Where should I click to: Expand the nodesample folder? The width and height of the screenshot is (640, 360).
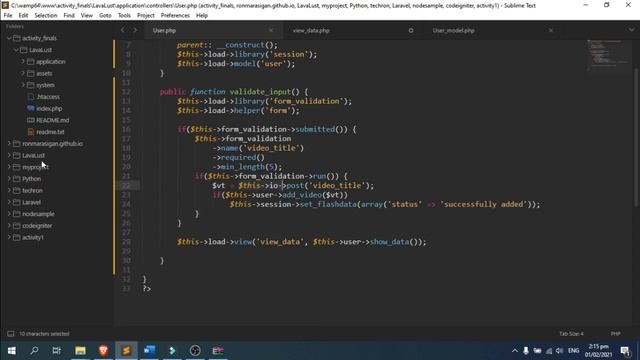(9, 214)
